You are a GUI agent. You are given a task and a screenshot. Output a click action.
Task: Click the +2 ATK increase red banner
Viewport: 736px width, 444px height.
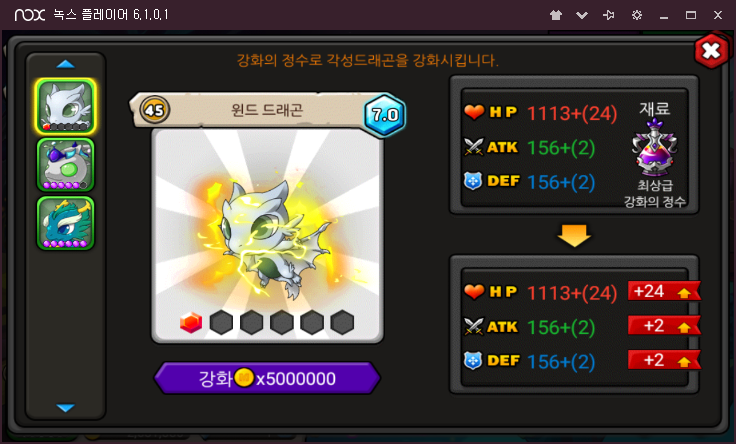pyautogui.click(x=664, y=325)
